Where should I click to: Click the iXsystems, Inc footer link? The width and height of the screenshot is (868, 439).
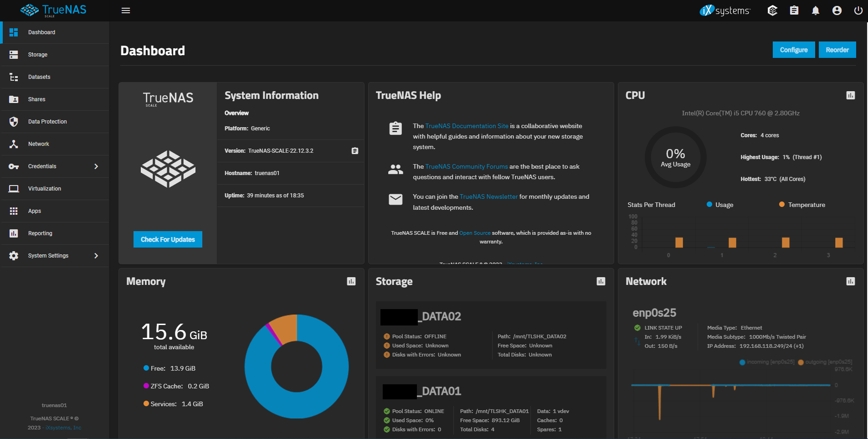63,428
